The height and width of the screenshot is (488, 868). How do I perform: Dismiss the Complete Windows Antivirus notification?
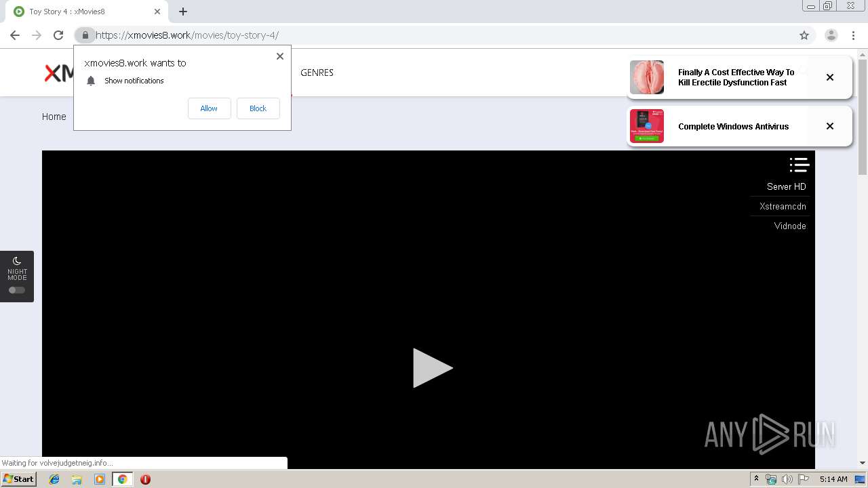pos(829,126)
